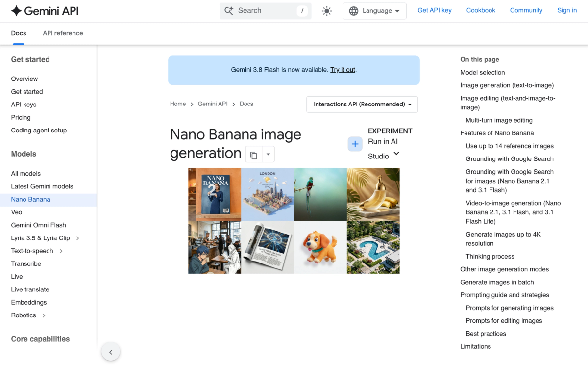The image size is (588, 368).
Task: Open Live translate sidebar item
Action: point(30,289)
